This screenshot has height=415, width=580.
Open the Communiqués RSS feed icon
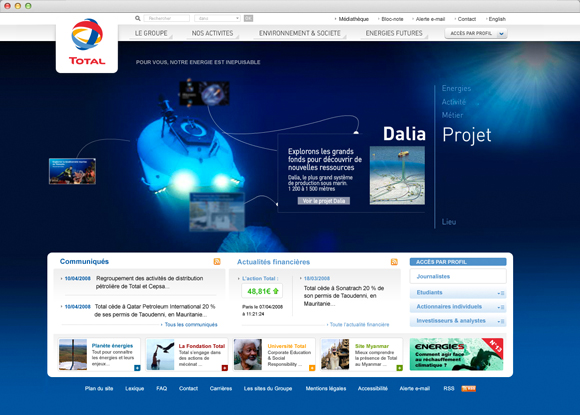[217, 262]
